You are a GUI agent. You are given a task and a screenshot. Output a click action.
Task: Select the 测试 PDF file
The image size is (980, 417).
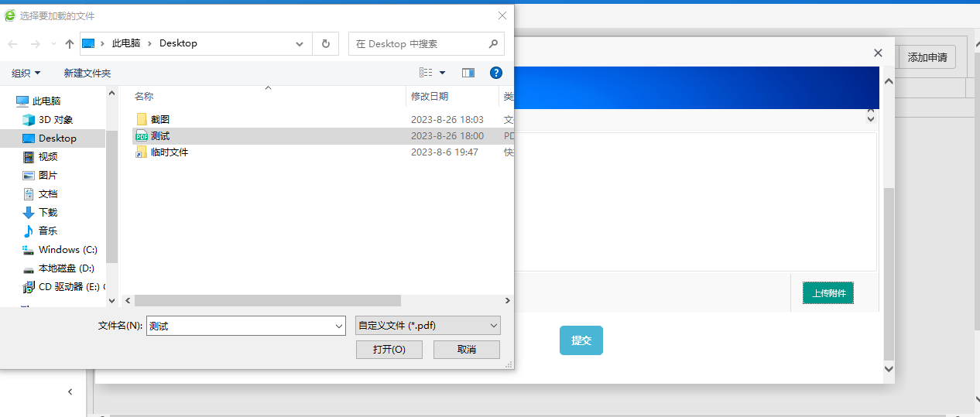(159, 136)
